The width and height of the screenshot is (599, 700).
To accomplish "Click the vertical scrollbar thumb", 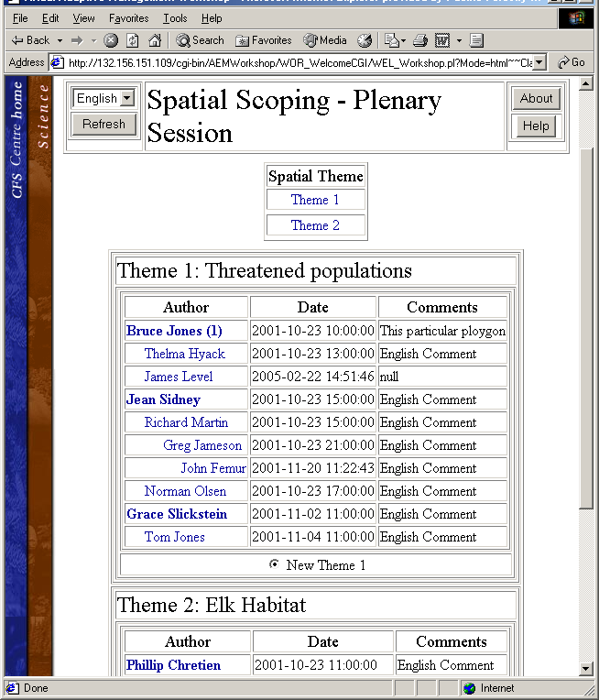I will click(x=586, y=328).
